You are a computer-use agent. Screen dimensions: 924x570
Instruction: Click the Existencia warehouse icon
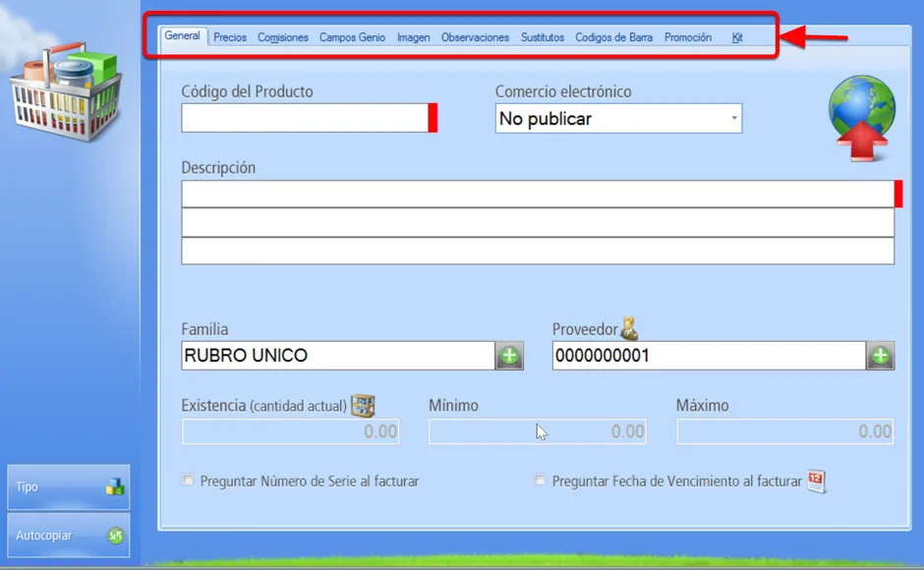[x=363, y=406]
